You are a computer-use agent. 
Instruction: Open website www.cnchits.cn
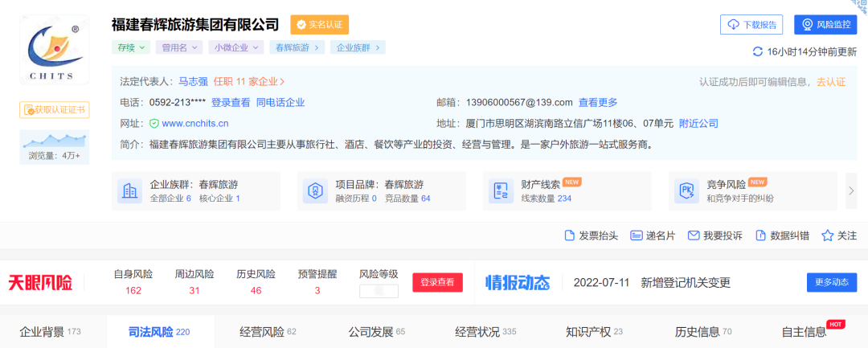(194, 124)
